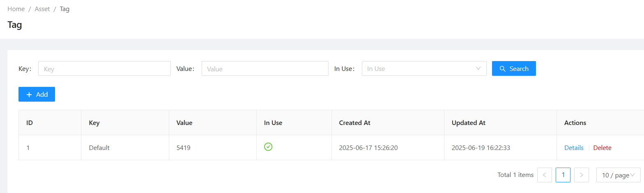Click the plus icon on Add button

[29, 95]
